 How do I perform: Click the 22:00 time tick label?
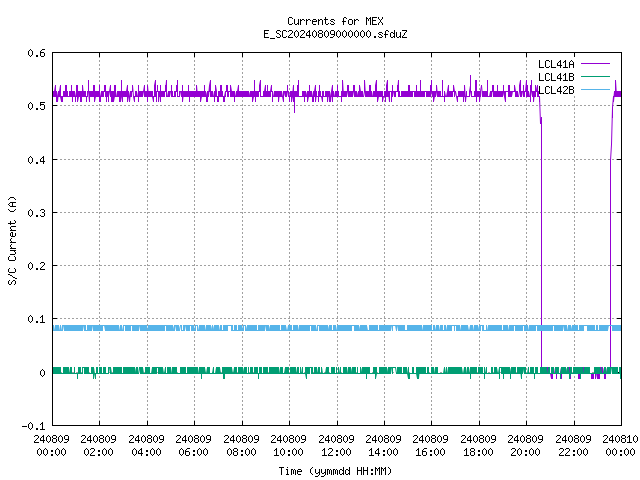click(x=573, y=452)
